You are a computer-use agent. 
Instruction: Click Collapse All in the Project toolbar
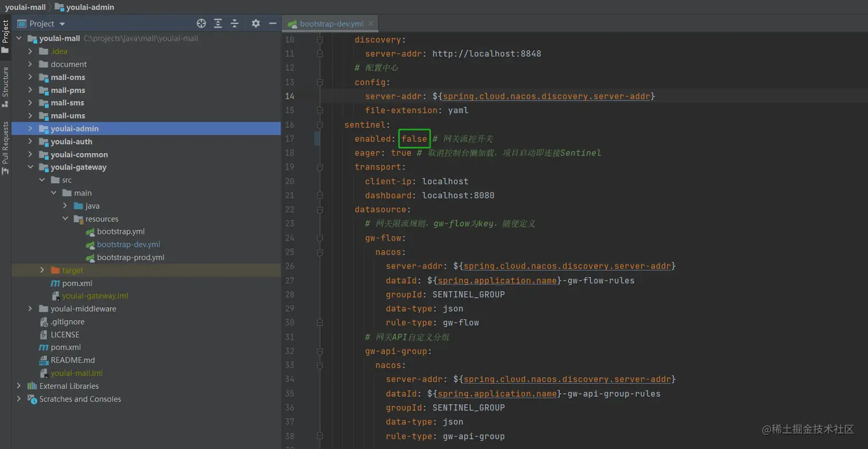coord(234,24)
